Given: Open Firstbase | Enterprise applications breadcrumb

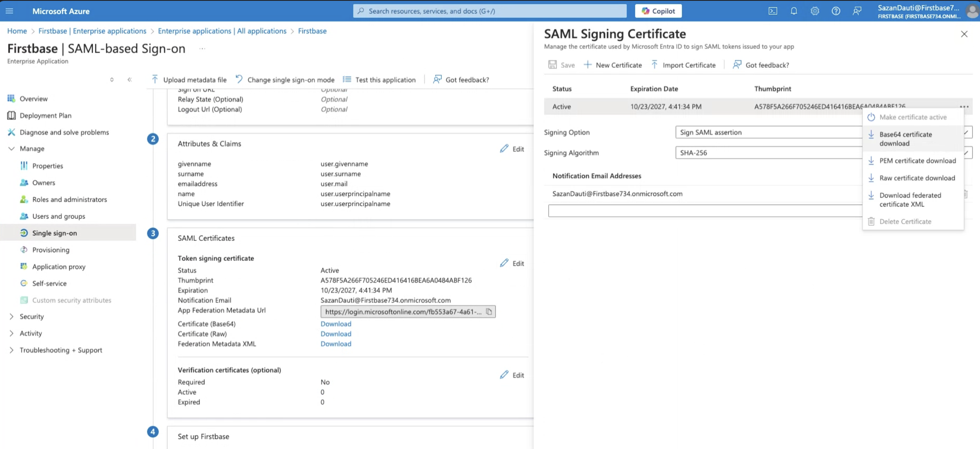Looking at the screenshot, I should [x=92, y=31].
